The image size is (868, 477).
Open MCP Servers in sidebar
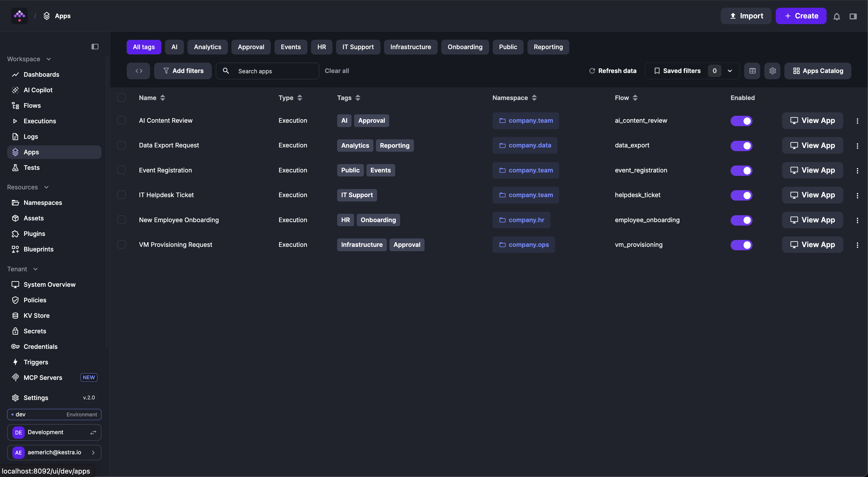(54, 377)
